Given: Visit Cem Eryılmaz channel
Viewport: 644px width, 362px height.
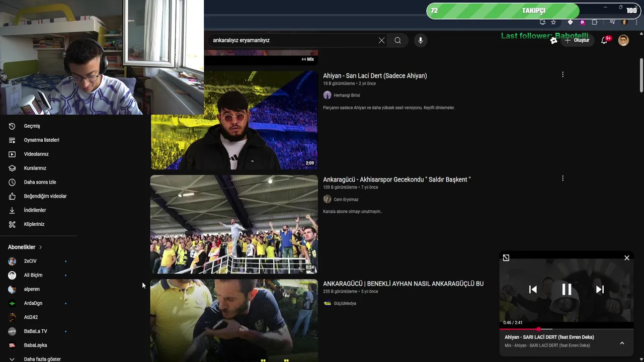Looking at the screenshot, I should point(346,200).
